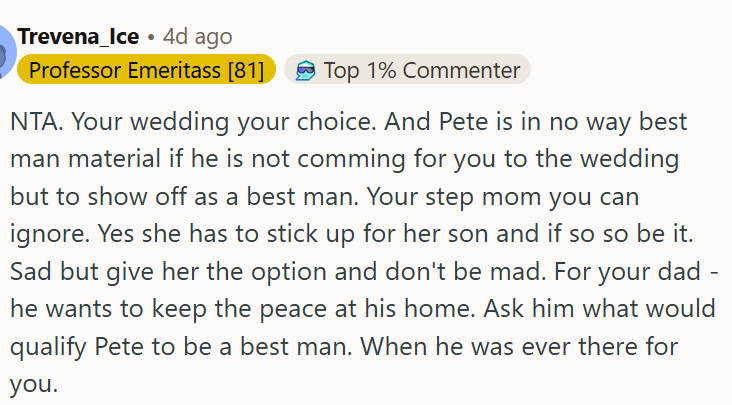Click the word 'qualify' in the comment

pos(49,347)
